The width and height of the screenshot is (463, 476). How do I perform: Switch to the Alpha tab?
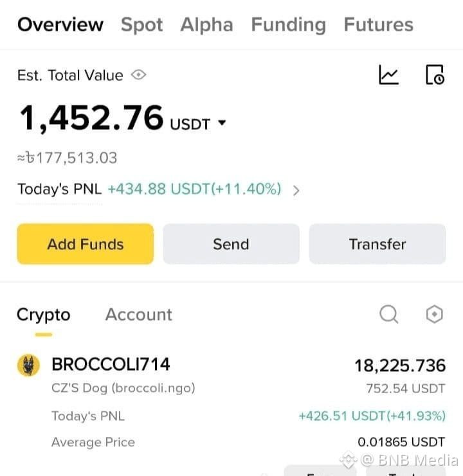coord(207,24)
